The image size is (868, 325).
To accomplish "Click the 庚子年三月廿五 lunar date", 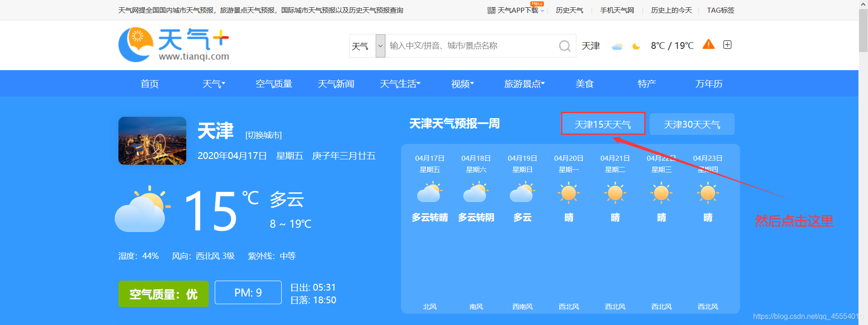I will click(x=344, y=156).
